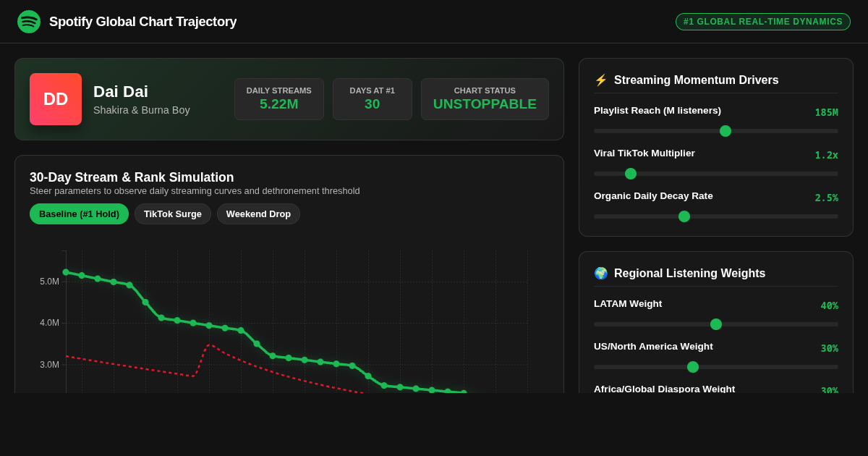Click the '3.0M' y-axis label
Viewport: 868px width, 456px height.
click(49, 365)
